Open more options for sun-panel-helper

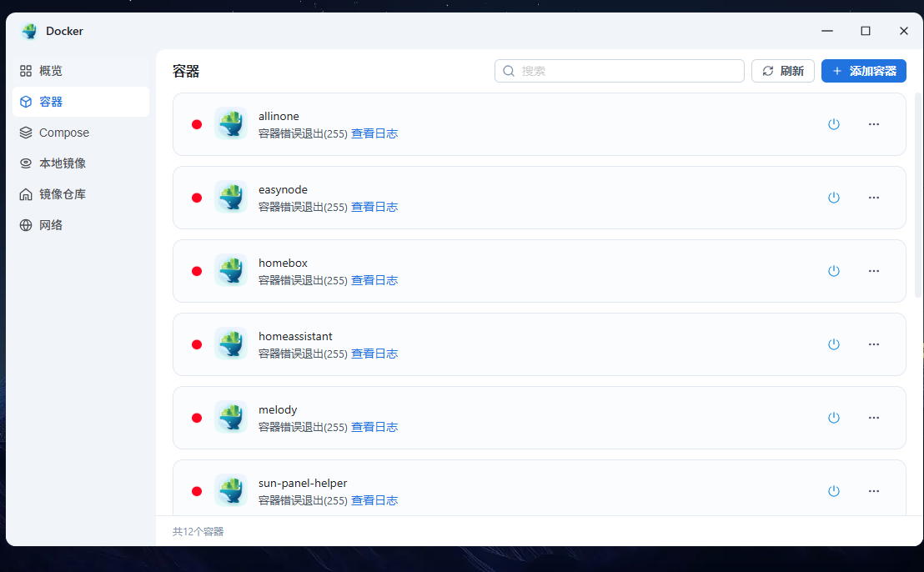tap(873, 491)
